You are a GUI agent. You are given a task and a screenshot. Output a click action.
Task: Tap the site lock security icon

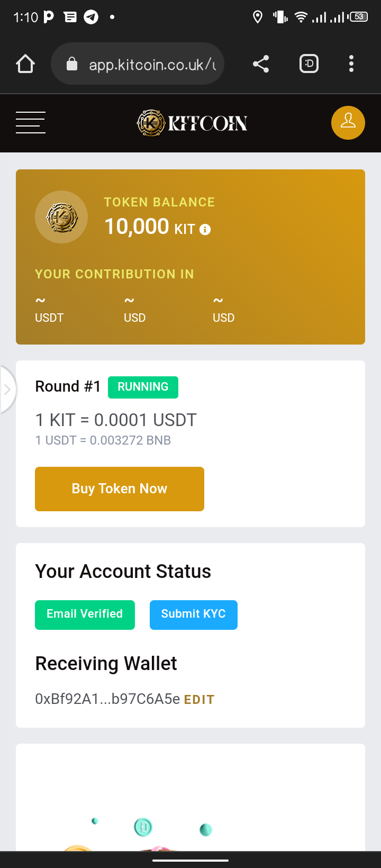(72, 65)
